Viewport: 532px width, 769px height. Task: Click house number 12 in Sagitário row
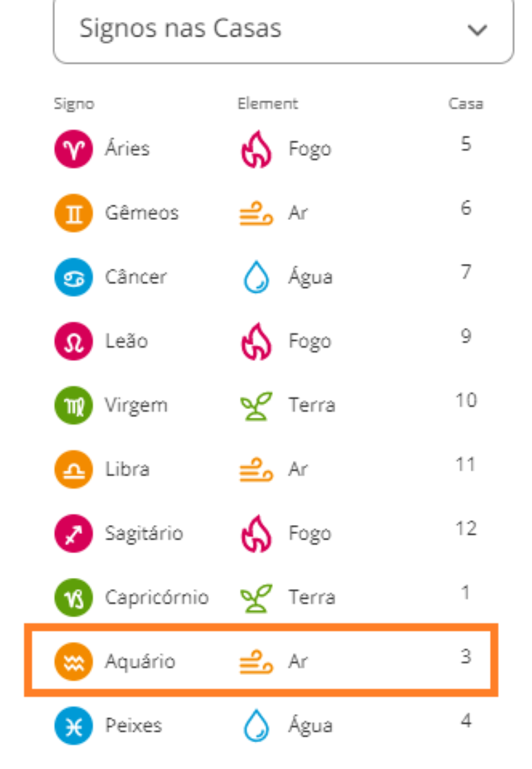(465, 529)
